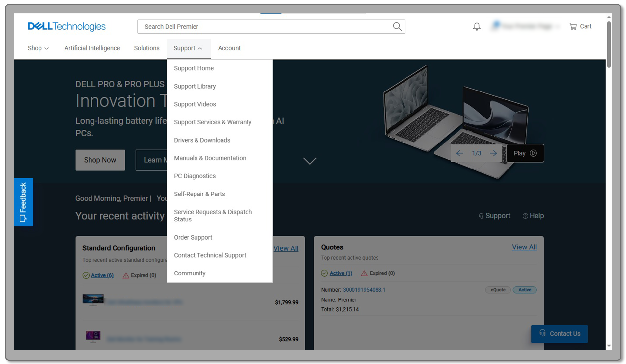The image size is (626, 364).
Task: Expand the Shop menu
Action: coord(38,48)
